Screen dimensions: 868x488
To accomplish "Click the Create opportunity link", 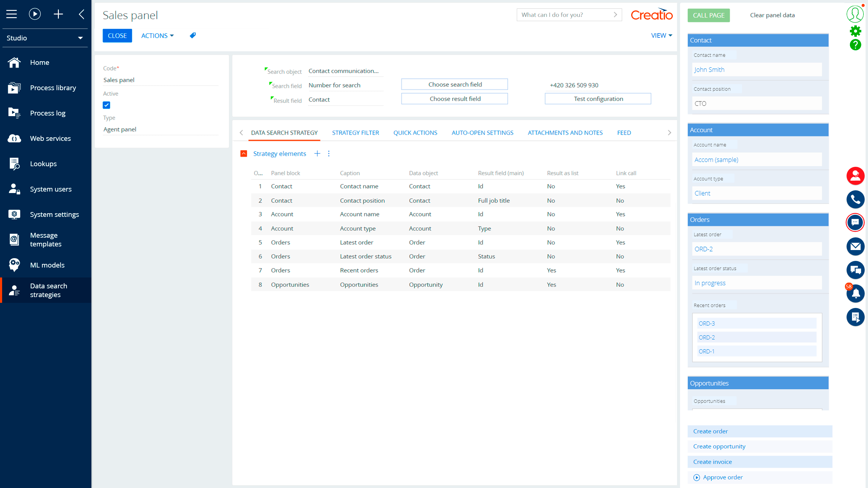I will 719,446.
